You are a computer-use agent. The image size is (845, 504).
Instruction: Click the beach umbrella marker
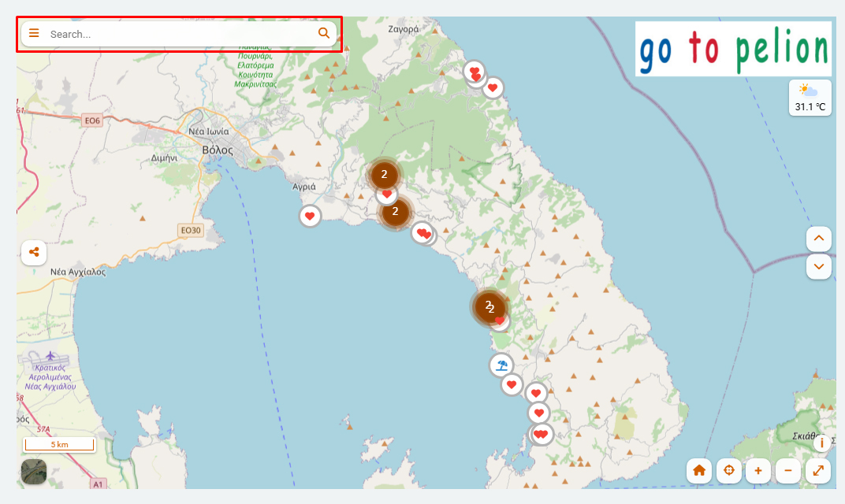[x=501, y=365]
